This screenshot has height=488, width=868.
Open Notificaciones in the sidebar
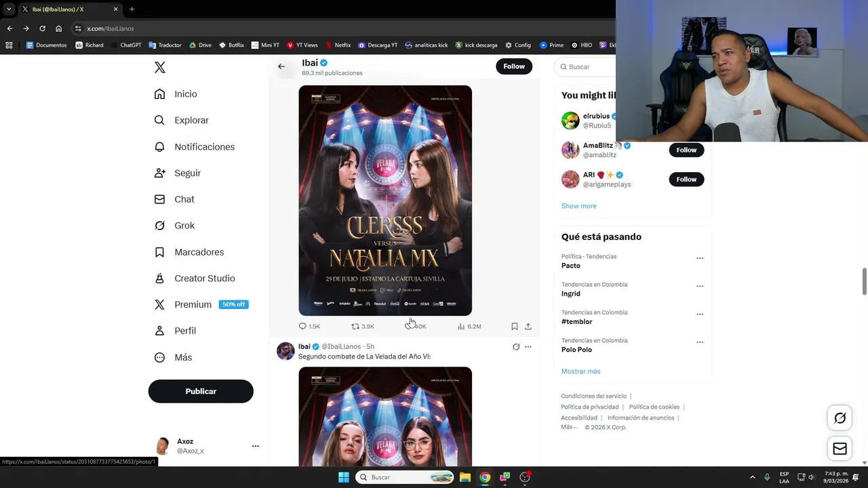point(195,146)
